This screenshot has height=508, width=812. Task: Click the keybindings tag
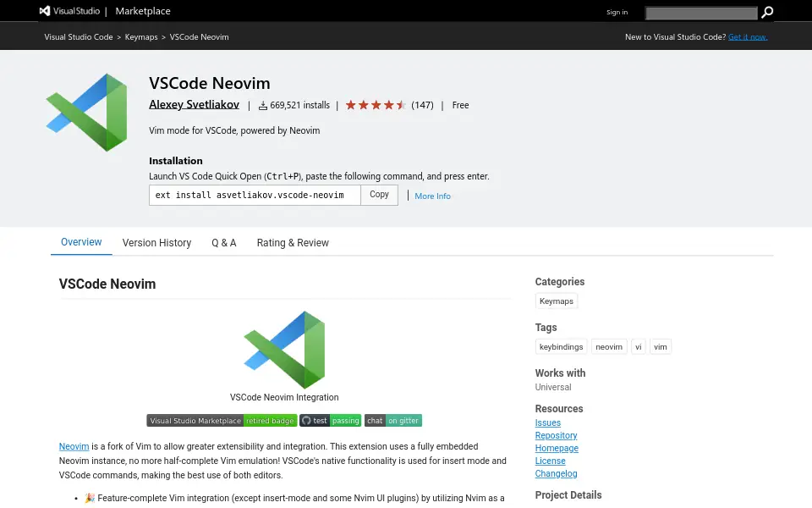[x=561, y=347]
